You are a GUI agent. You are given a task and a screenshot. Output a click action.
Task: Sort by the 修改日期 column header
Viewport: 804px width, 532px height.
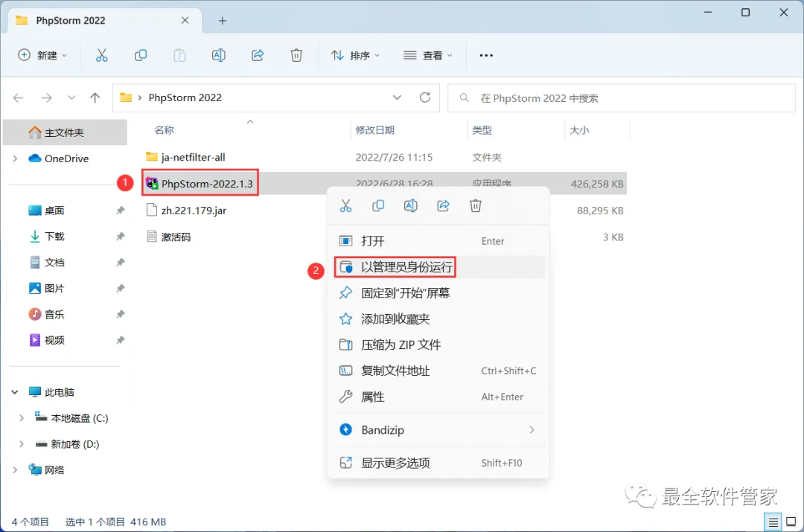[374, 130]
